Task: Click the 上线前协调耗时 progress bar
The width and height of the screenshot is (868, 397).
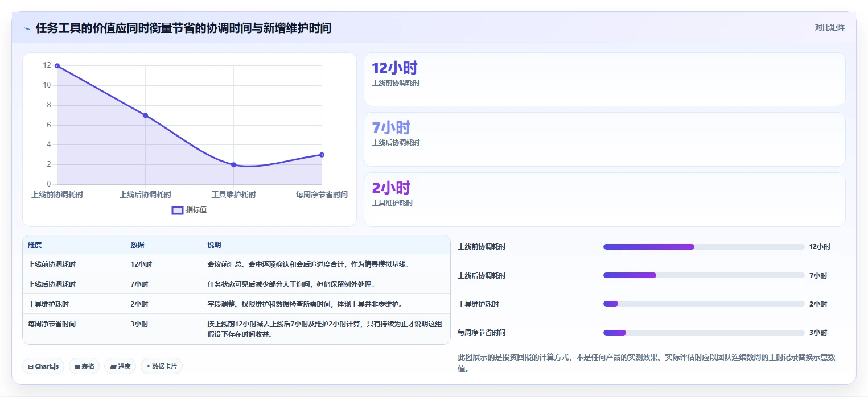Action: coord(704,247)
